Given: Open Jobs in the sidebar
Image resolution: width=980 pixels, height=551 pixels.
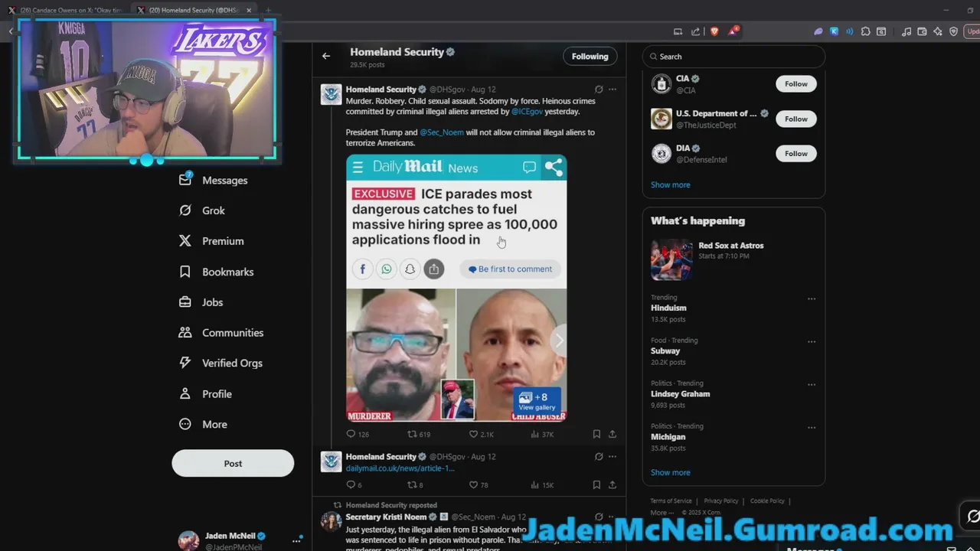Looking at the screenshot, I should [201, 302].
